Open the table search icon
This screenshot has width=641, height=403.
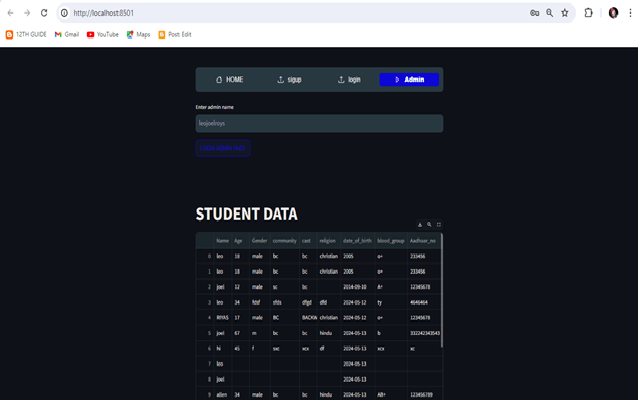tap(429, 225)
